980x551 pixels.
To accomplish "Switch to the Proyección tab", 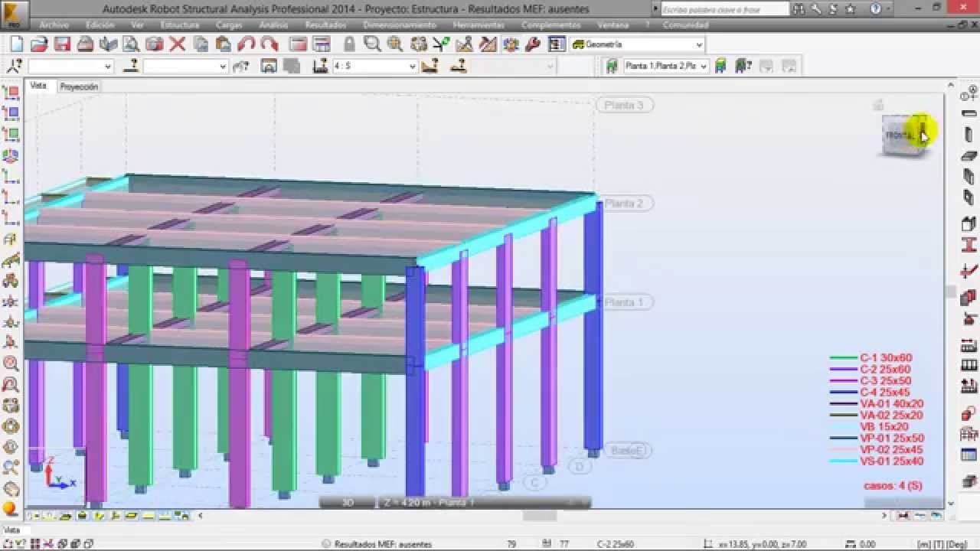I will click(79, 86).
